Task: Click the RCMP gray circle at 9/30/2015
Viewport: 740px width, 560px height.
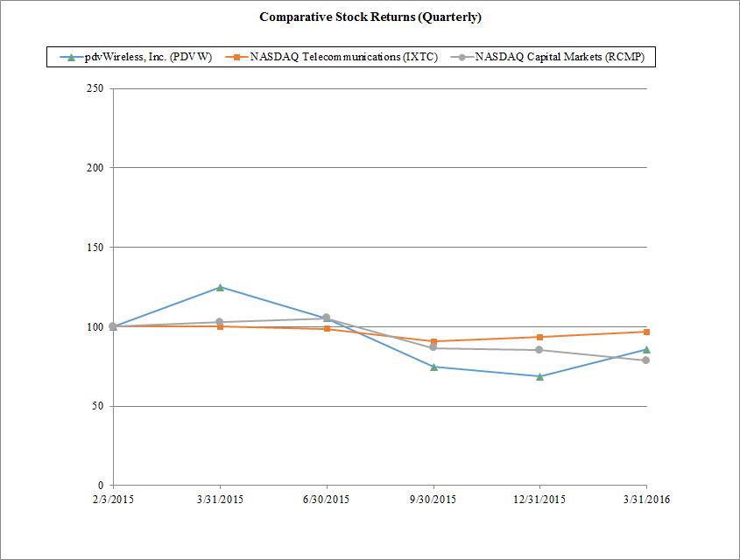Action: click(x=433, y=348)
